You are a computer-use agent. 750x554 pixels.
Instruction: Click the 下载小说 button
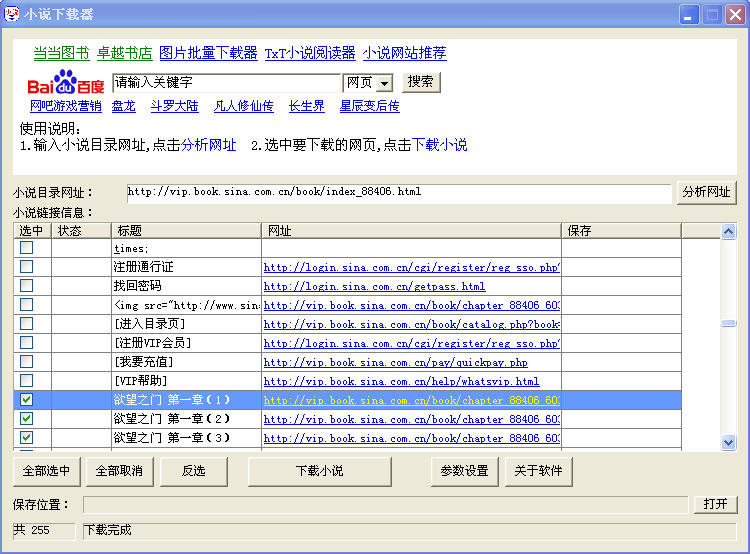(x=320, y=471)
